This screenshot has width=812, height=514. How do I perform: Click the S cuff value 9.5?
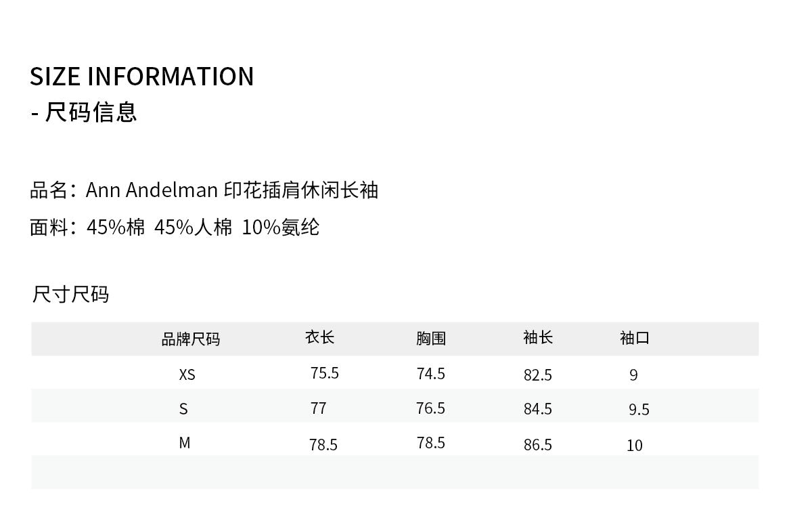(639, 410)
